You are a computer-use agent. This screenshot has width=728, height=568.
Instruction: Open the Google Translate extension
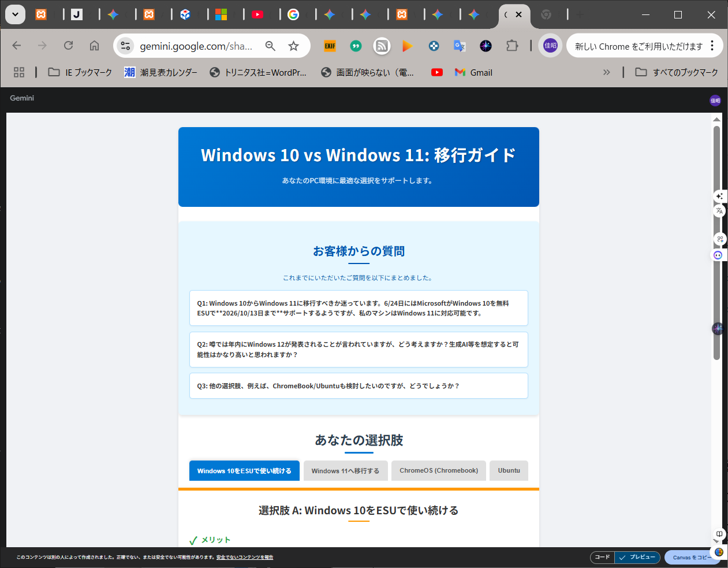(x=460, y=46)
